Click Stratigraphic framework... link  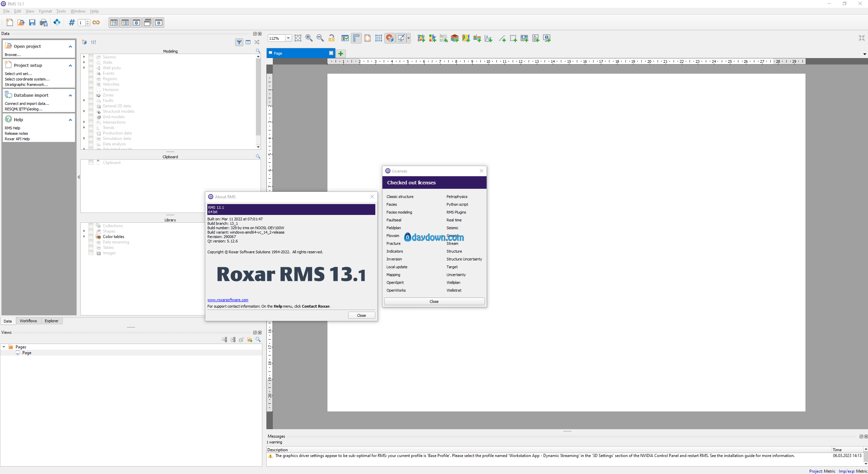(26, 85)
